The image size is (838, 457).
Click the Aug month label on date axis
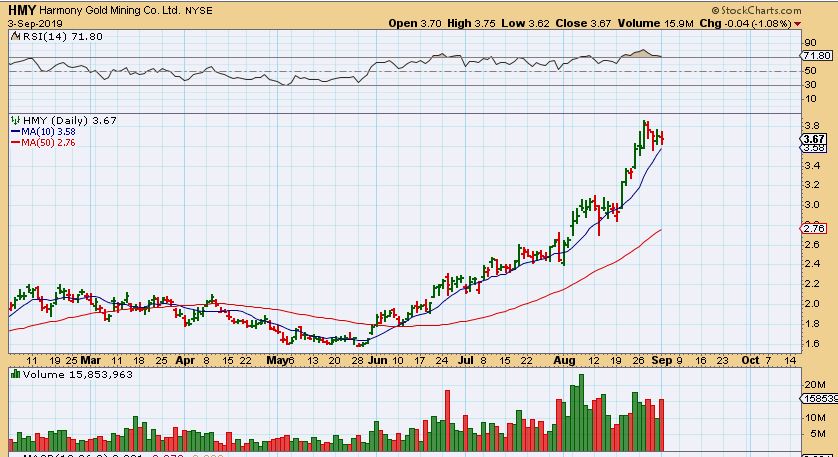tap(564, 360)
